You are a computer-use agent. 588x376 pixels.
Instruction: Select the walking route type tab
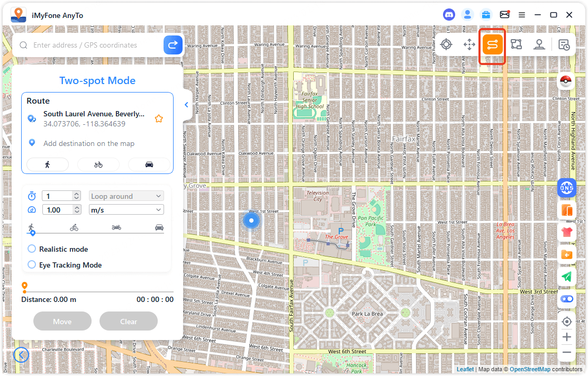tap(48, 164)
